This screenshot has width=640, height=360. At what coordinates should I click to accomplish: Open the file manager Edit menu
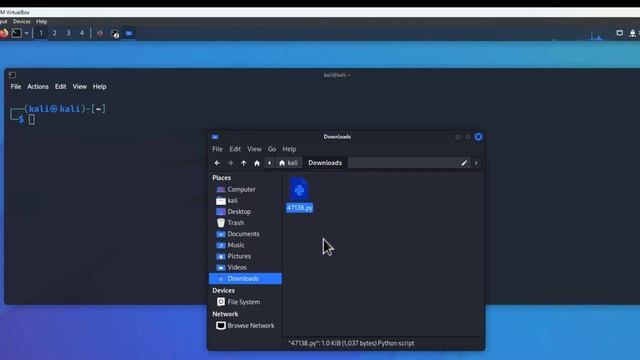pos(235,149)
